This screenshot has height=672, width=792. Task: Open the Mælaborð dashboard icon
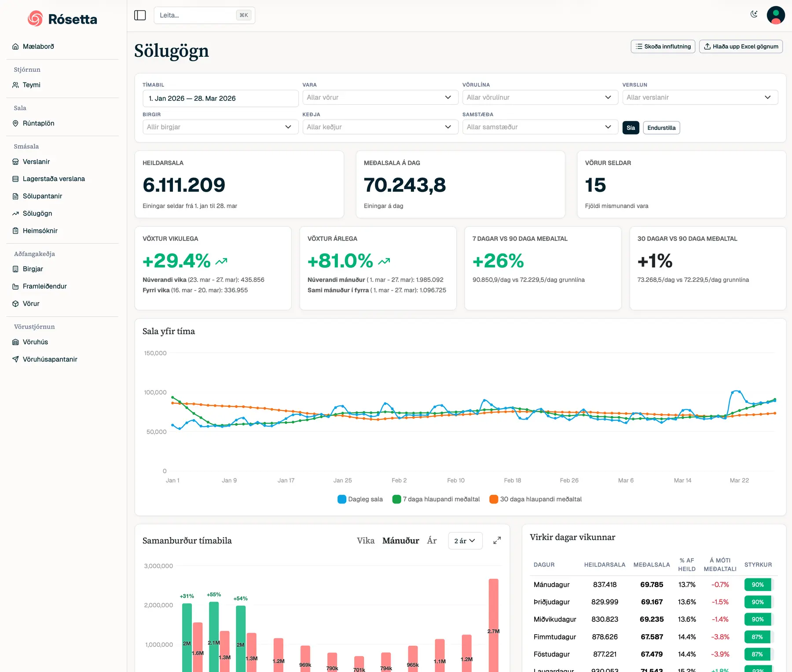[16, 46]
